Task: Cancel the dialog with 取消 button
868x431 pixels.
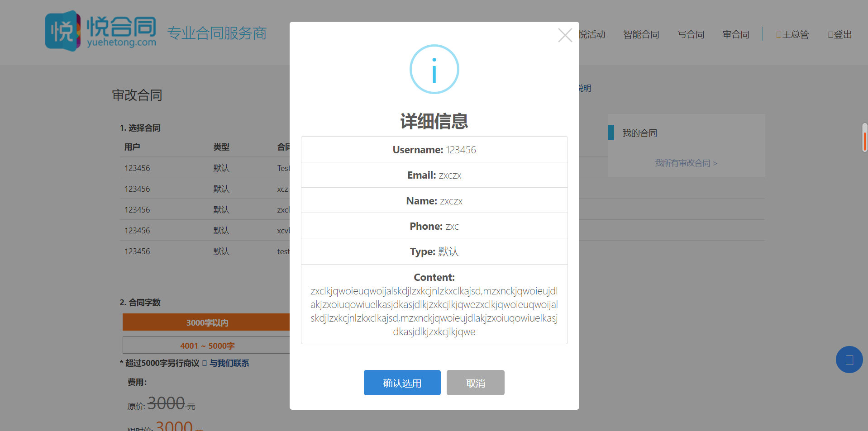Action: click(476, 383)
